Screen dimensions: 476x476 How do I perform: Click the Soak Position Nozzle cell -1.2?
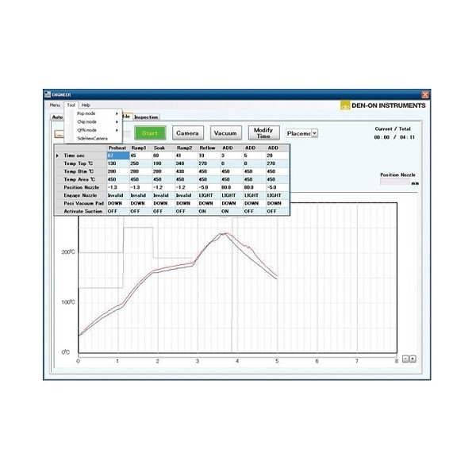164,187
